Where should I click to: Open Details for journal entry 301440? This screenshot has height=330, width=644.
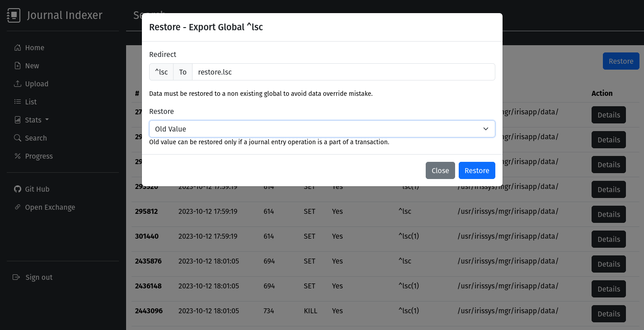(608, 239)
